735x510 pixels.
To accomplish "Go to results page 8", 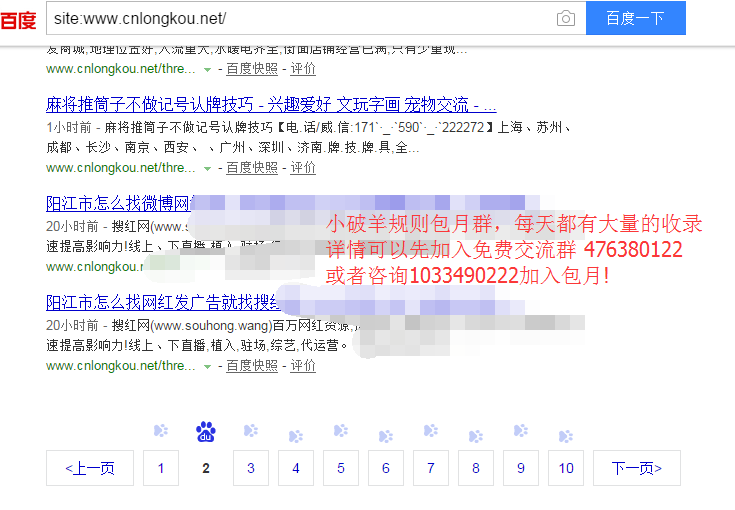I will [476, 468].
